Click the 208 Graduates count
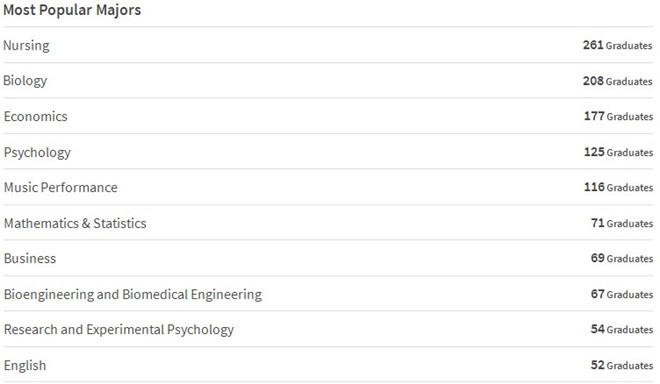 click(617, 81)
